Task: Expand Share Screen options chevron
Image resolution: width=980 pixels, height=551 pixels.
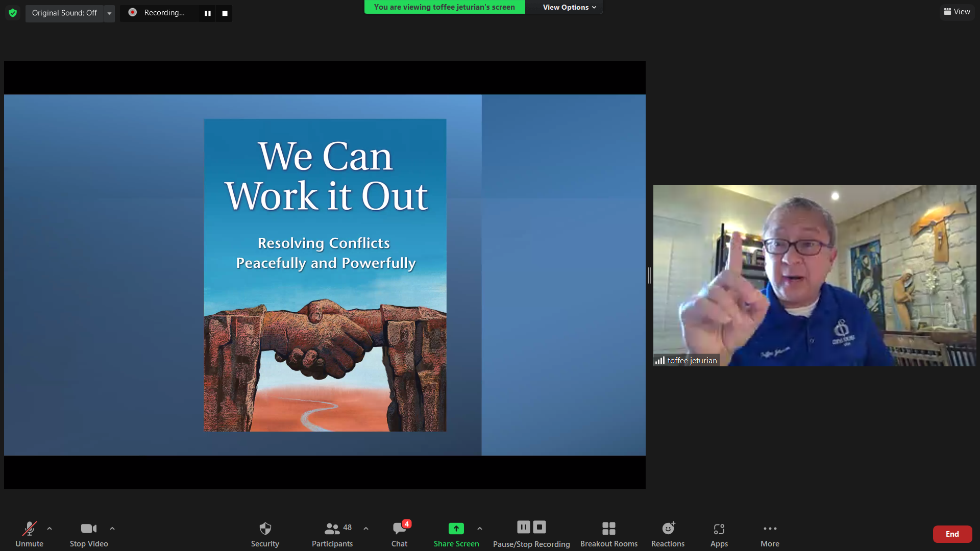Action: click(x=480, y=529)
